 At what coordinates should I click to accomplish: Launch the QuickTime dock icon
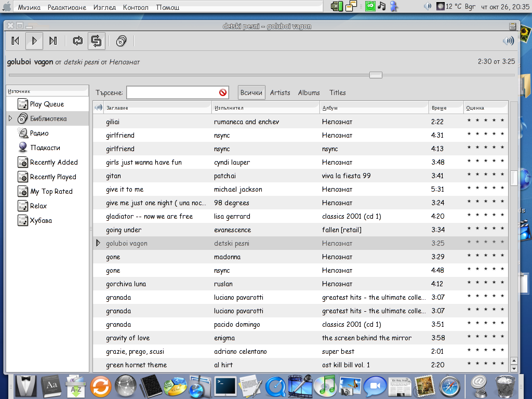tap(275, 387)
